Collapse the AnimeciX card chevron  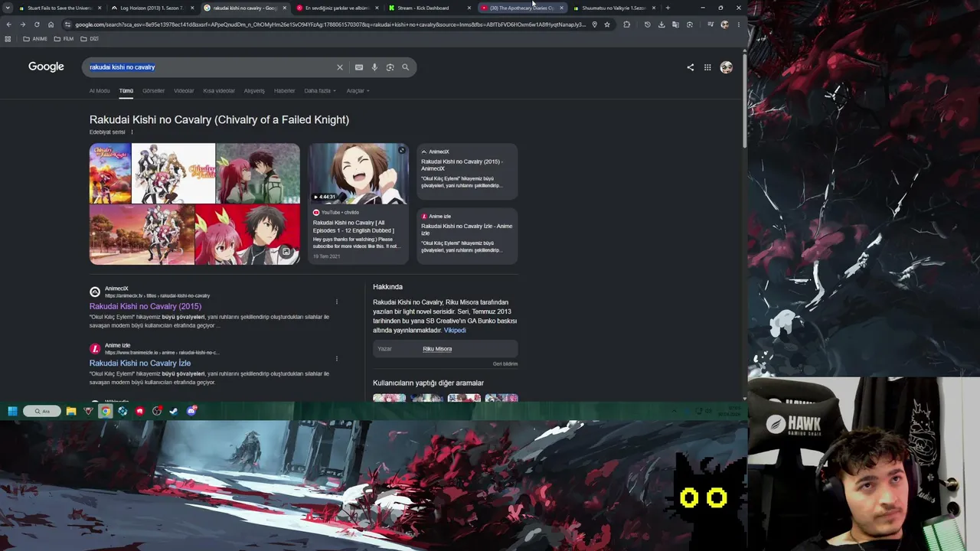(x=423, y=152)
